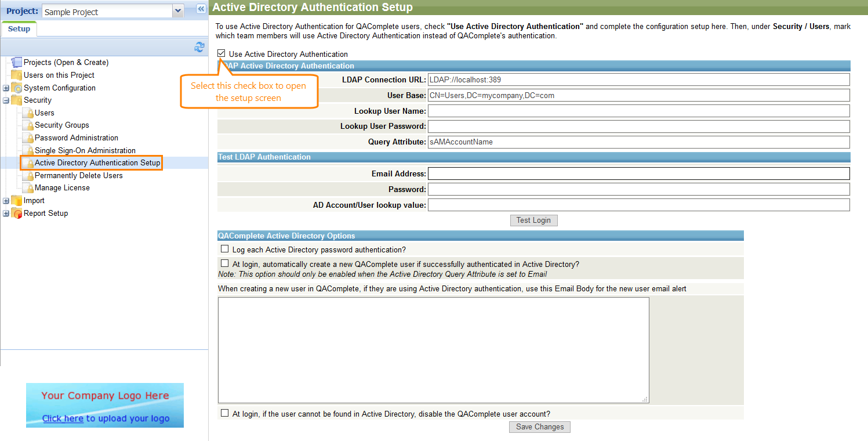
Task: Click the User Base field
Action: [638, 95]
